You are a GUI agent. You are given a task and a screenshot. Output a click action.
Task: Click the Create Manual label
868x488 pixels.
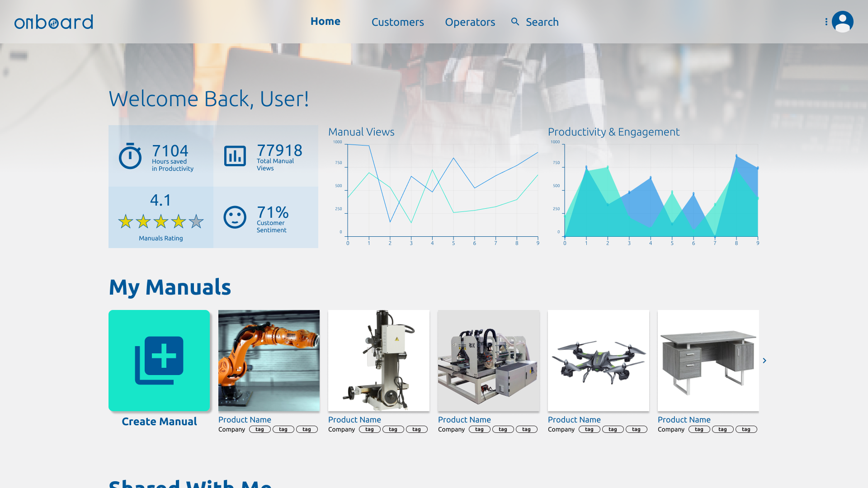click(x=159, y=422)
